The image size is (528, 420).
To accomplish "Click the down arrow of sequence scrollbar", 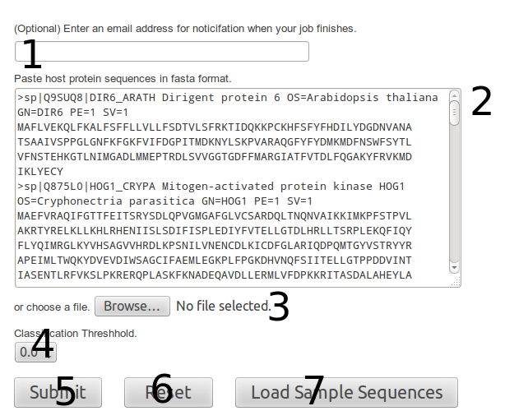I will pyautogui.click(x=454, y=268).
